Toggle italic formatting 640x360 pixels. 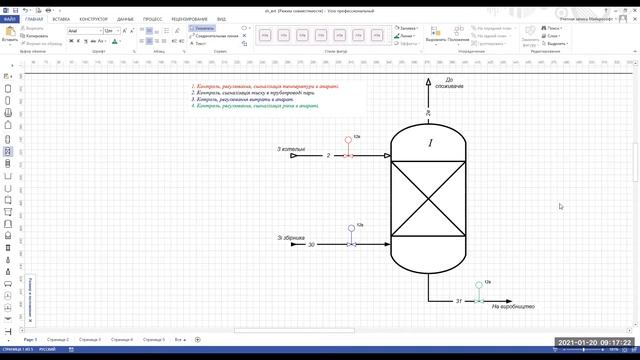(78, 41)
